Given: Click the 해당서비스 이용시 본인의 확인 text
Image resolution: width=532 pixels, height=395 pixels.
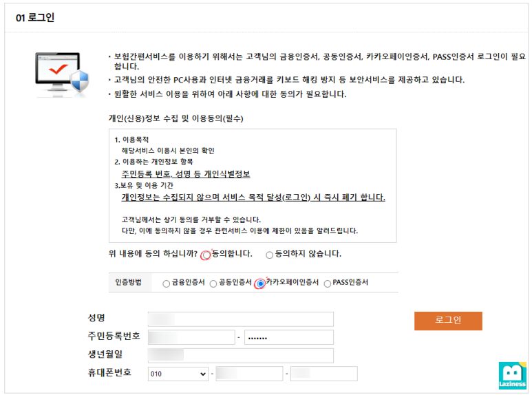Looking at the screenshot, I should [x=168, y=151].
